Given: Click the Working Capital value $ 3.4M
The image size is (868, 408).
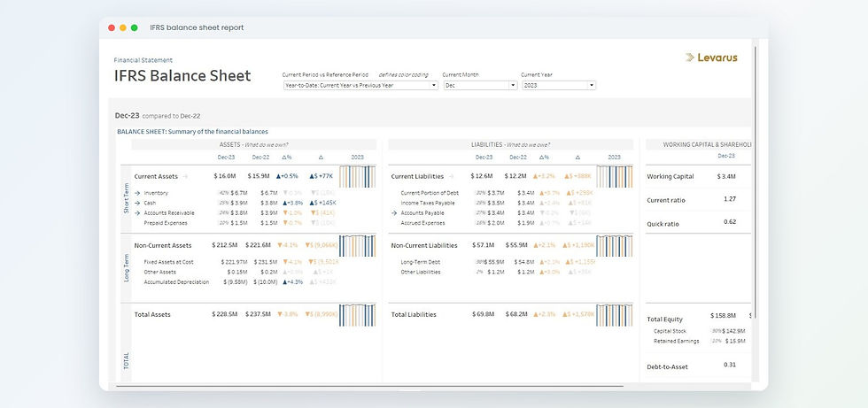Looking at the screenshot, I should pos(725,176).
